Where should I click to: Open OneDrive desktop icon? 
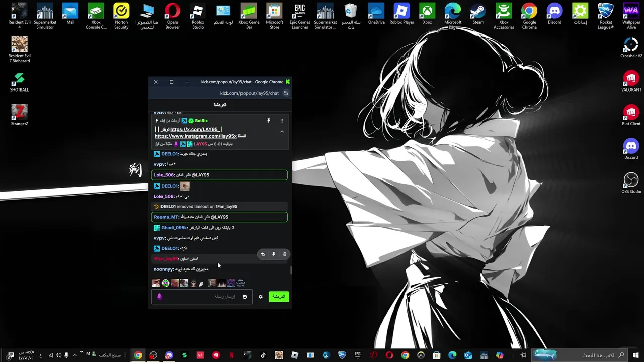pyautogui.click(x=376, y=14)
